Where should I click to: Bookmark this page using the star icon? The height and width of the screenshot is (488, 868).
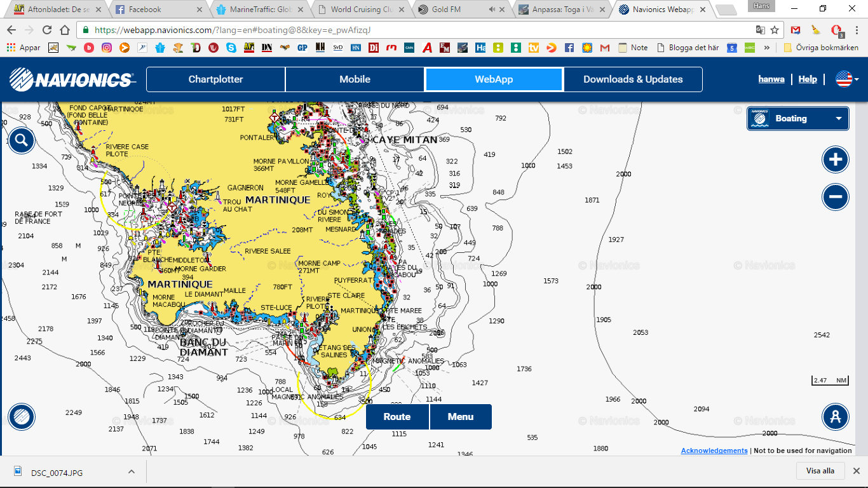tap(775, 30)
